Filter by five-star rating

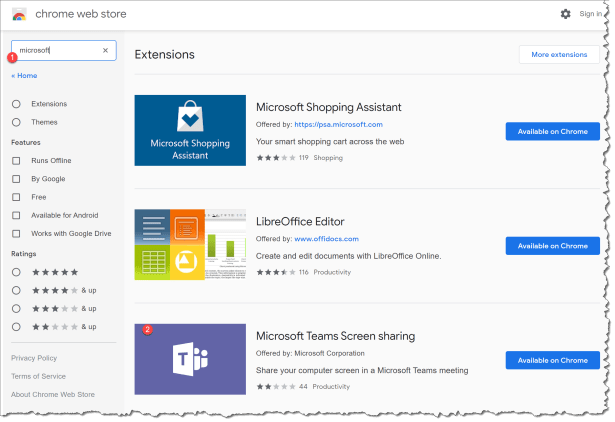pyautogui.click(x=16, y=272)
